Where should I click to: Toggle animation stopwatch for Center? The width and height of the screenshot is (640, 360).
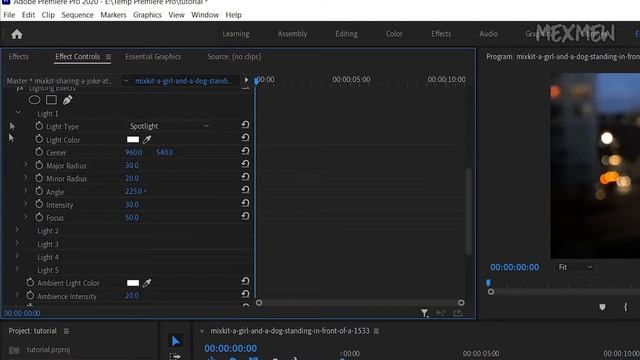pos(39,152)
